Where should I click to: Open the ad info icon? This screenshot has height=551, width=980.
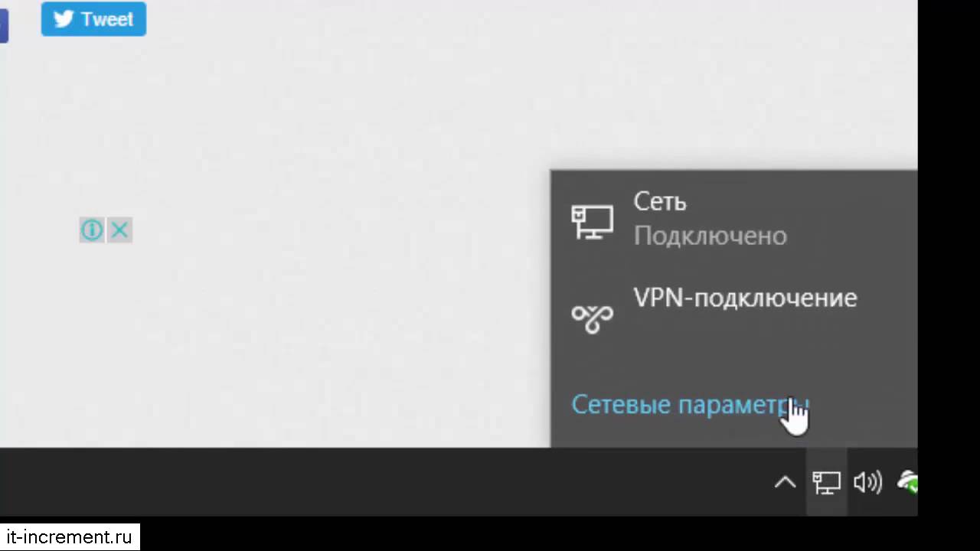pos(91,230)
